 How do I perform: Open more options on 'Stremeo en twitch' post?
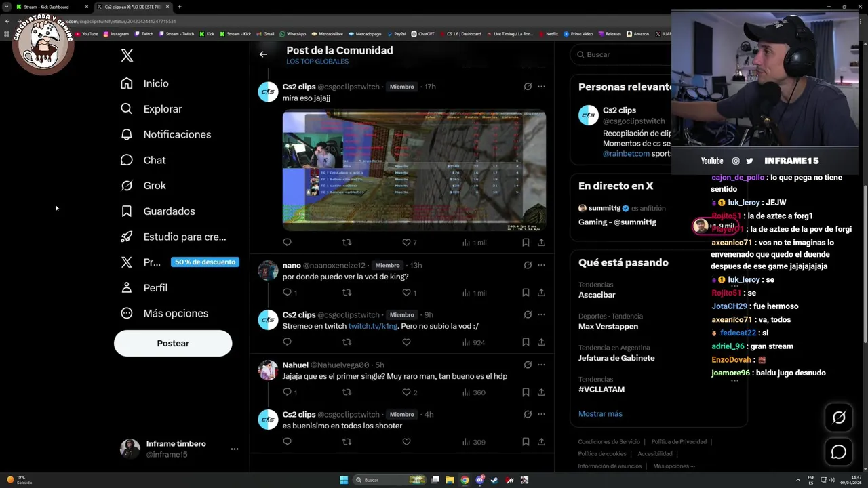click(x=541, y=314)
